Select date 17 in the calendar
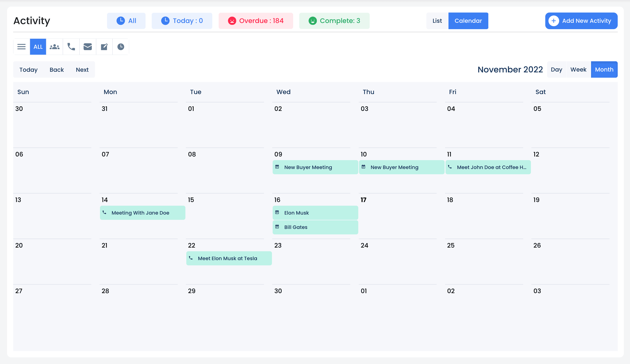Screen dimensions: 630x364 (363, 200)
